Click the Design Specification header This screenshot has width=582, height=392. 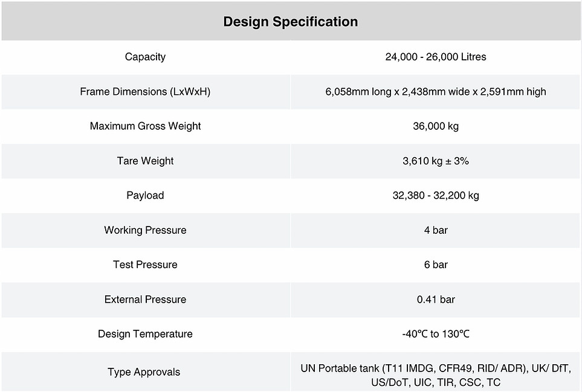coord(291,22)
